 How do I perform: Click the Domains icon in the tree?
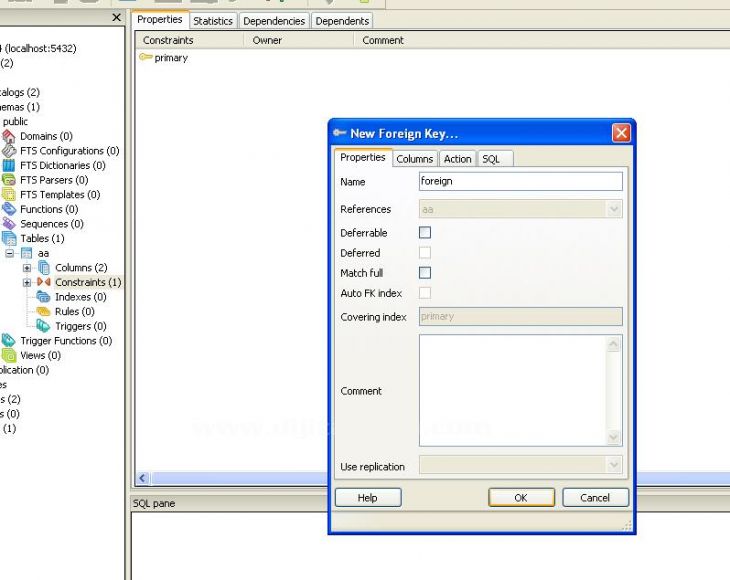(x=9, y=136)
